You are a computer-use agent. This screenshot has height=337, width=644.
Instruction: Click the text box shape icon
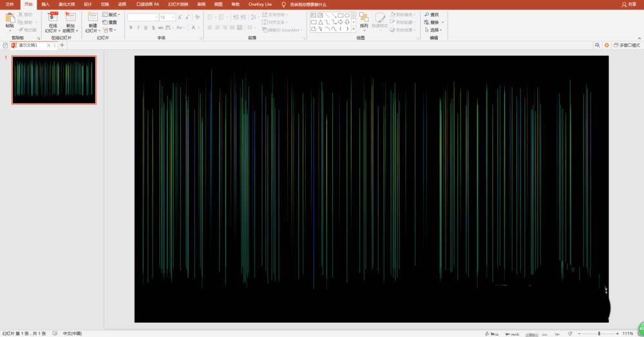314,15
